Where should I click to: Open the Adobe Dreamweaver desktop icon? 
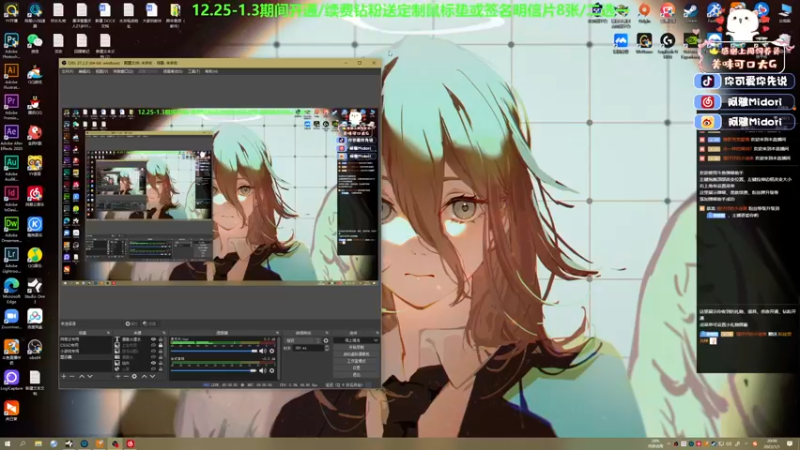click(11, 228)
